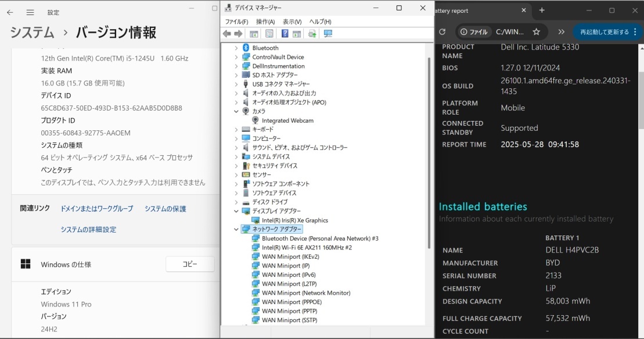Click the product ID 00355-60843-92775-AAOEM
This screenshot has width=644, height=339.
(85, 133)
